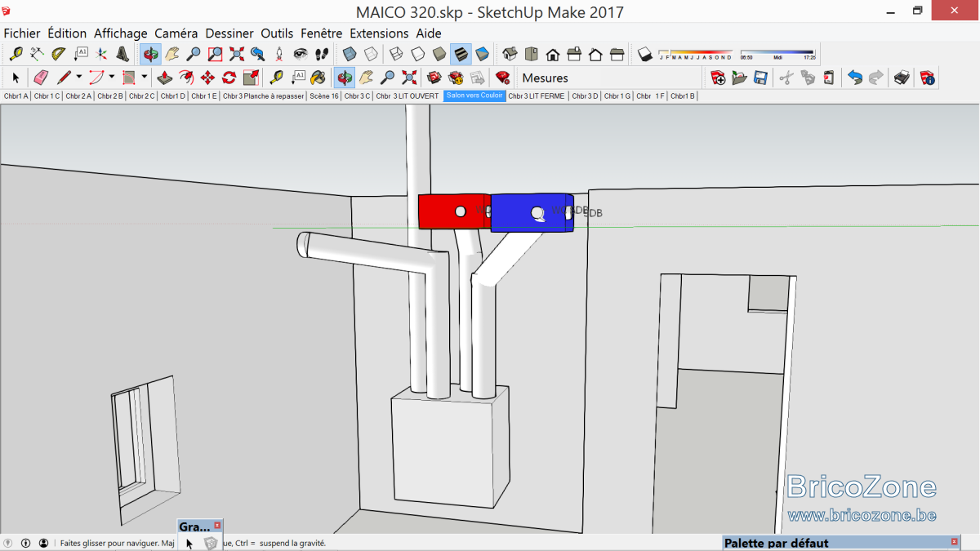
Task: Select the Move tool
Action: [207, 78]
